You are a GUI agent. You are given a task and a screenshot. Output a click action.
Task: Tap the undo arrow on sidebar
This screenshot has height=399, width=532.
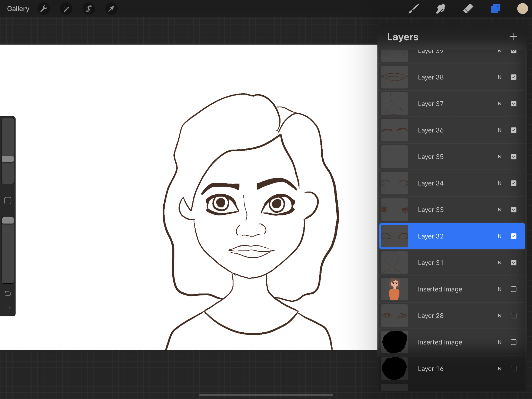(8, 293)
